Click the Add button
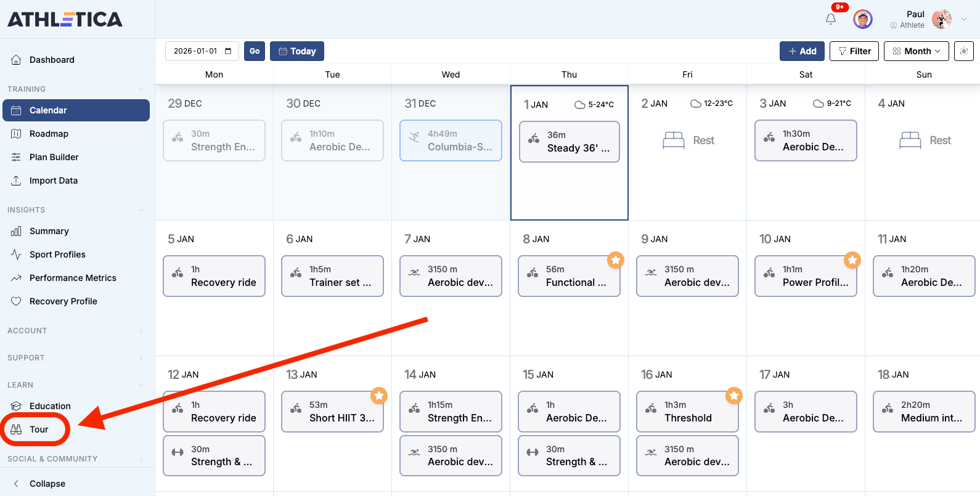 pyautogui.click(x=801, y=51)
